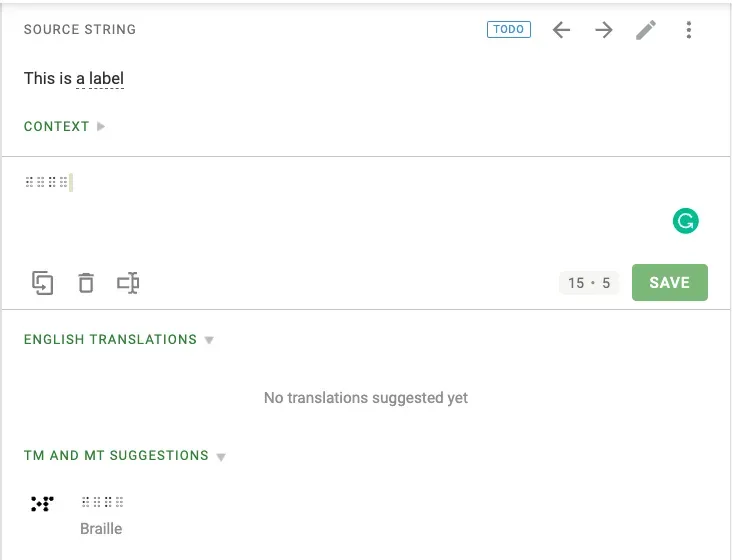Go to the next string arrow
Viewport: 732px width, 560px height.
[x=604, y=30]
